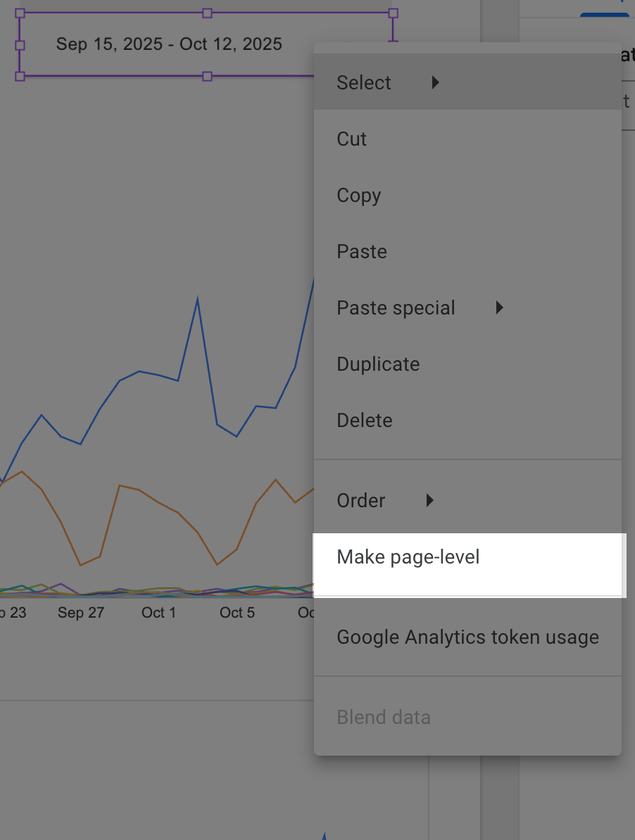This screenshot has height=840, width=635.
Task: Click Paste to insert the copied element
Action: (x=361, y=251)
